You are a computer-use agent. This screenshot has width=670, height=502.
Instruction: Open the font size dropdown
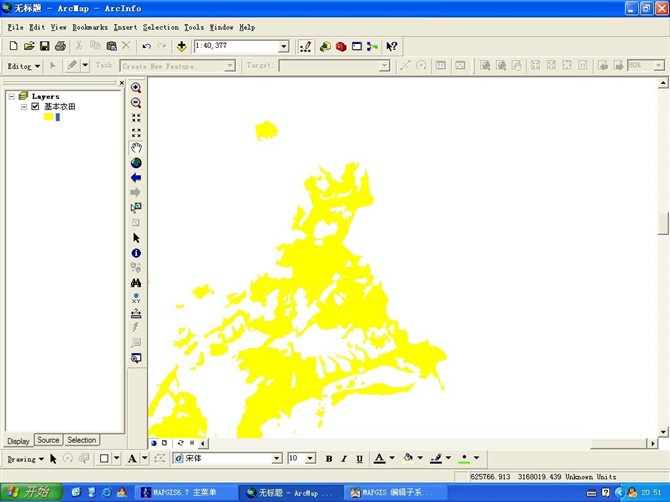[311, 458]
